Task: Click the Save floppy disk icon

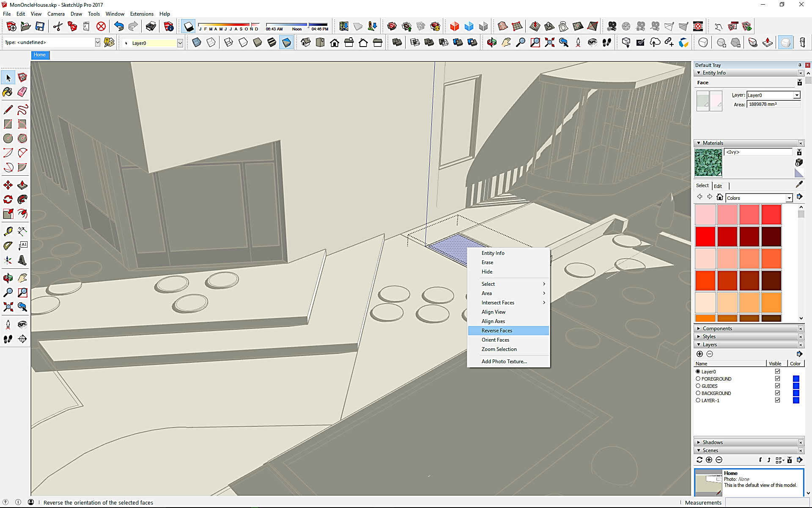Action: (40, 27)
